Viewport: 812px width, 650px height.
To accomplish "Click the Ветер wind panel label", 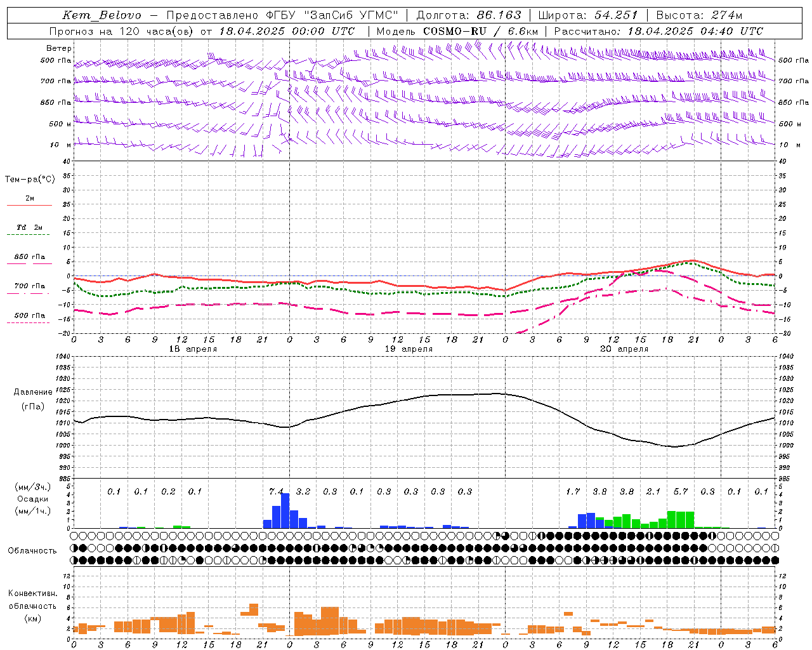I will tap(59, 48).
